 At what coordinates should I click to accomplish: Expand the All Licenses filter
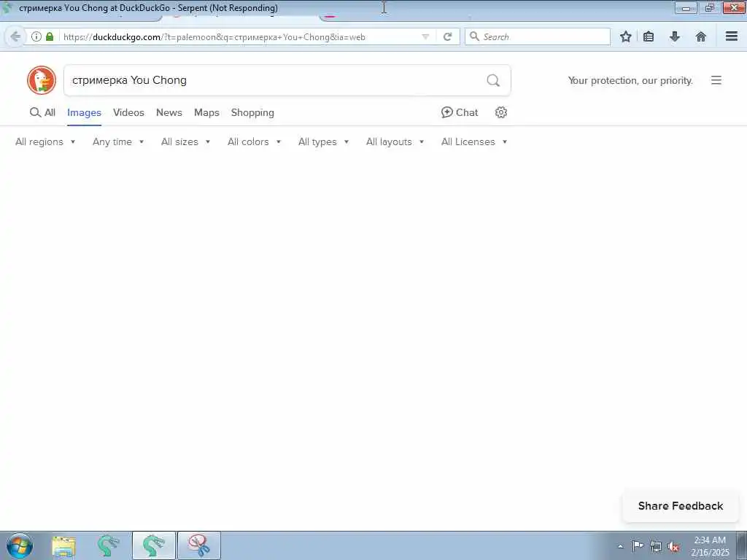(474, 142)
